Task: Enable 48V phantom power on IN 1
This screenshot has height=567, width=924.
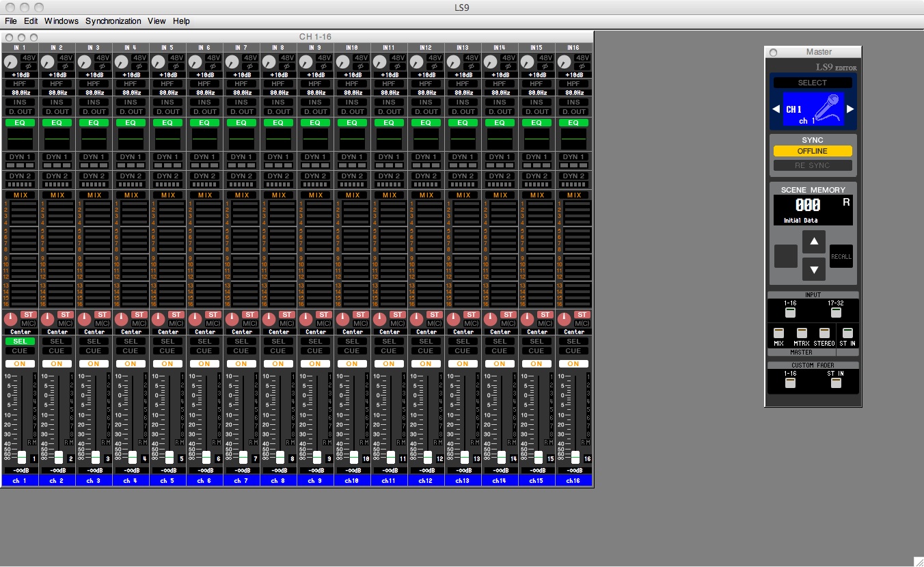Action: [29, 58]
